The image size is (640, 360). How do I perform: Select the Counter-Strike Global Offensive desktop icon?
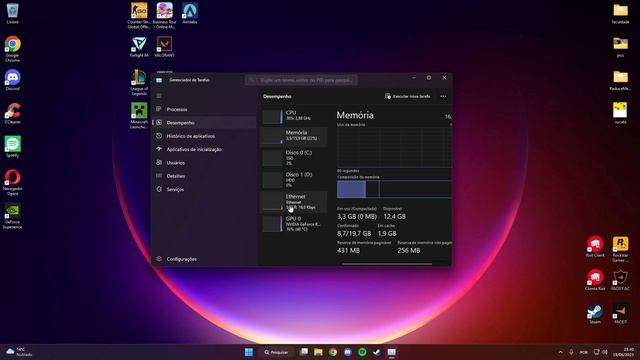[139, 16]
